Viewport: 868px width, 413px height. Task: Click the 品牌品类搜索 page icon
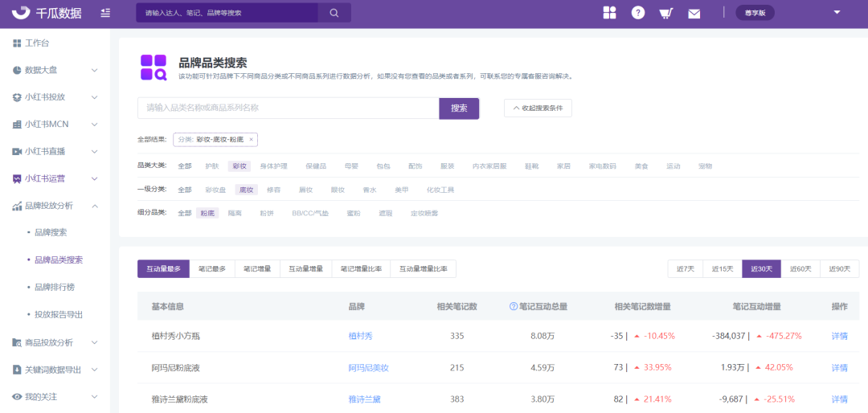pyautogui.click(x=154, y=67)
